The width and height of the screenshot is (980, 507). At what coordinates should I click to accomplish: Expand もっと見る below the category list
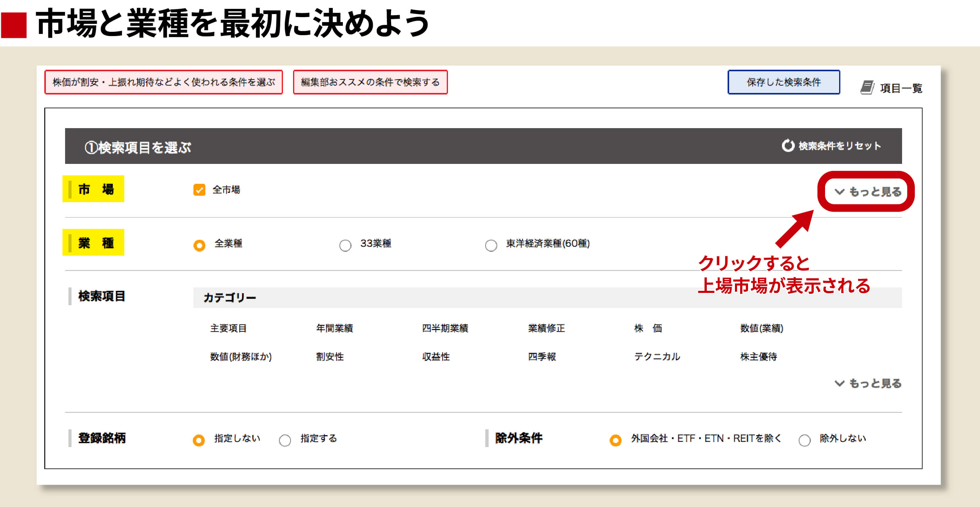point(868,383)
